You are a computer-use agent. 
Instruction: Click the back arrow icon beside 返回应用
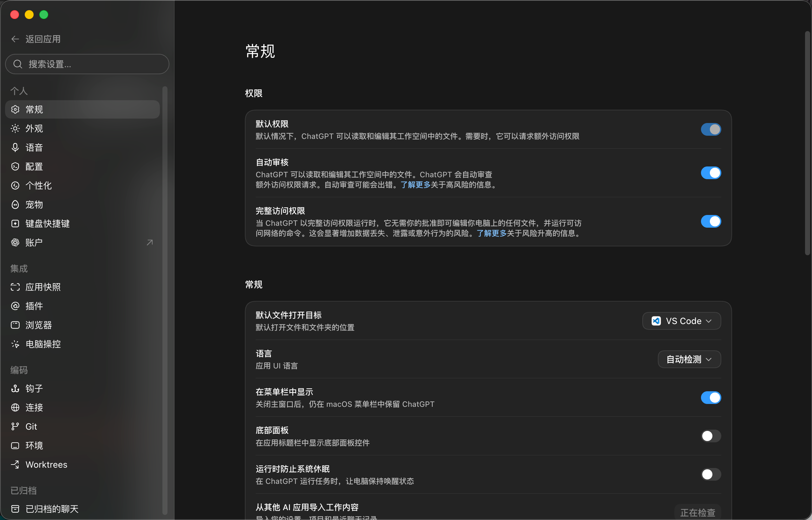pyautogui.click(x=15, y=39)
